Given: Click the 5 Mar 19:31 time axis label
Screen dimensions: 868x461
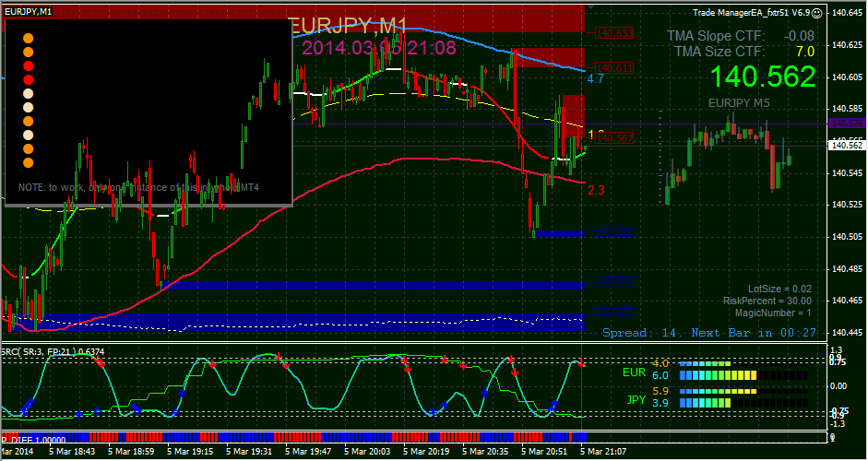Looking at the screenshot, I should (x=249, y=451).
